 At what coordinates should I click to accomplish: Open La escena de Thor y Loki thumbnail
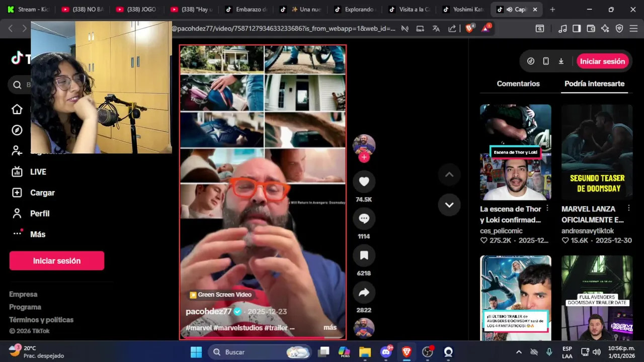click(x=515, y=152)
